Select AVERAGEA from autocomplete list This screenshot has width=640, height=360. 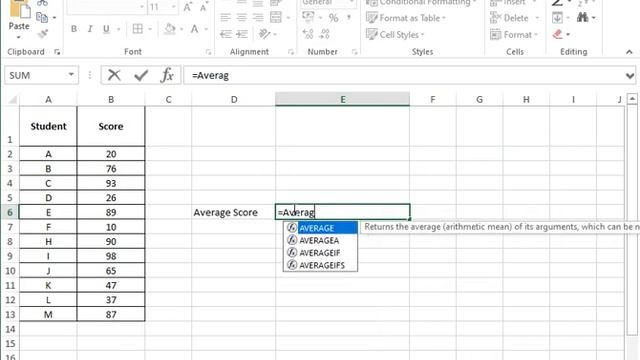(320, 240)
